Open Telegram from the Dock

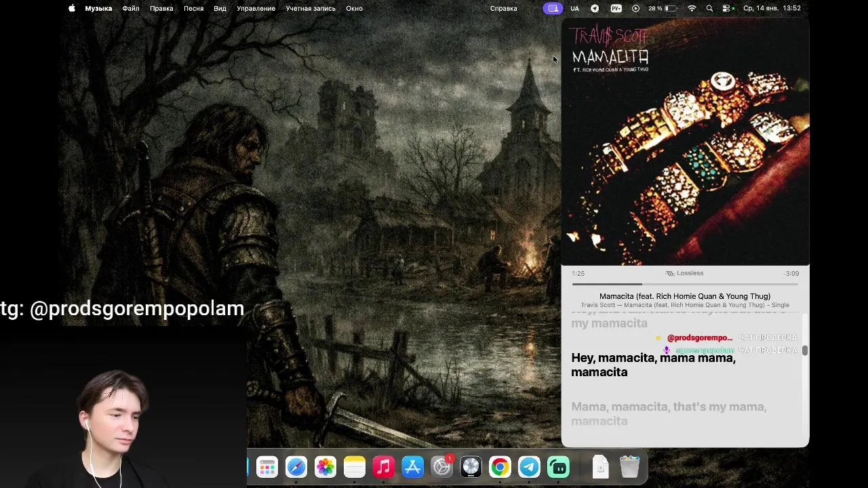(x=529, y=467)
